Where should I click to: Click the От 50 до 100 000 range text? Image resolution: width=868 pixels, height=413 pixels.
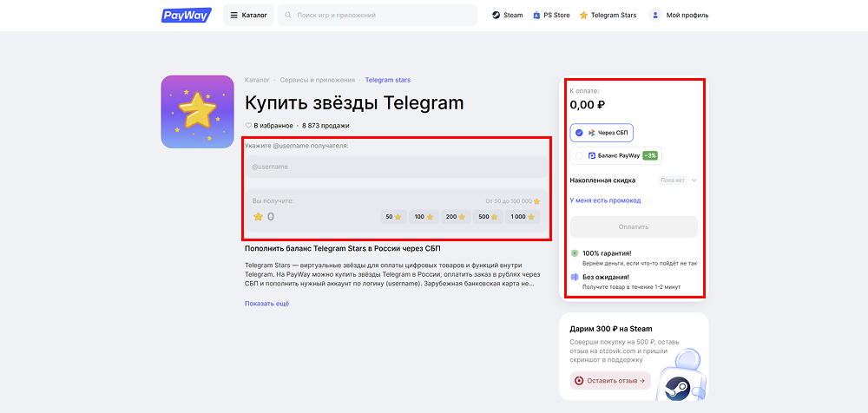point(508,201)
